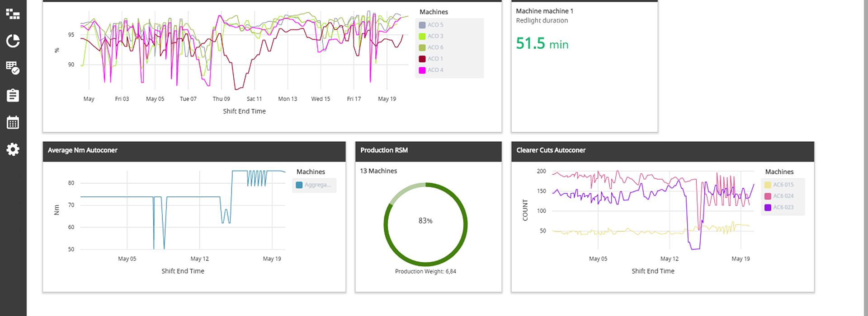Click the Mon 13 axis label
Screen dimensions: 868x316
(x=288, y=99)
